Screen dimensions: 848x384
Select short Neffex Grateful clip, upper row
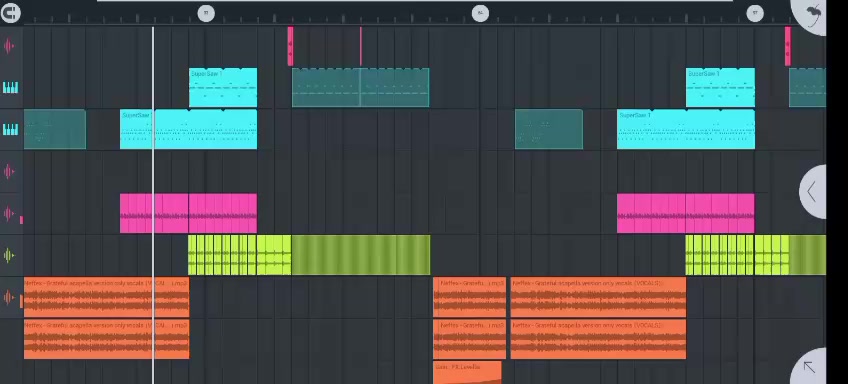tap(469, 297)
